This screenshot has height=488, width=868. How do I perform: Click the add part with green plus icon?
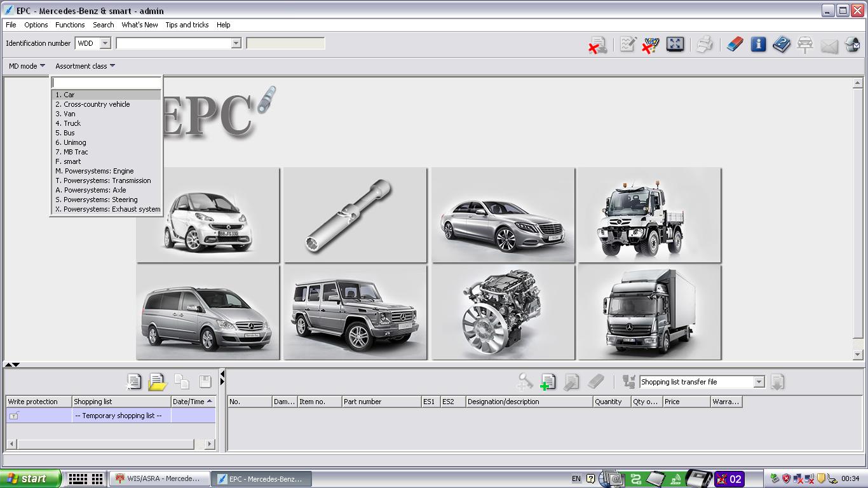(548, 381)
